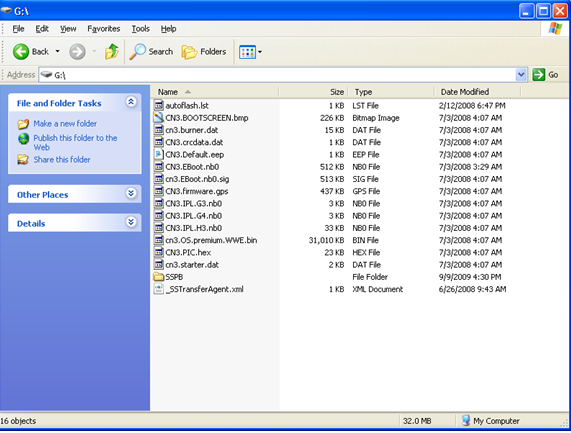Open the Help menu

pos(169,29)
